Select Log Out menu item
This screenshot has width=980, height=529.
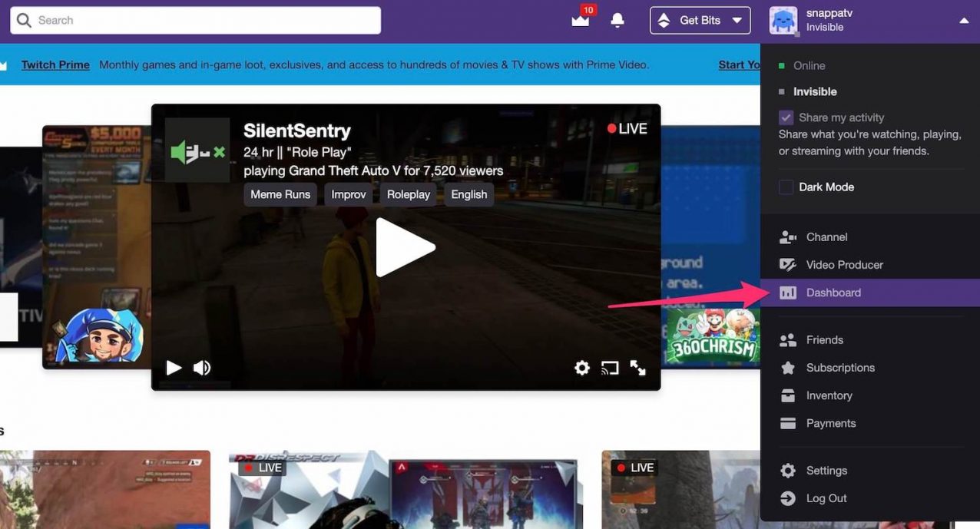coord(870,498)
